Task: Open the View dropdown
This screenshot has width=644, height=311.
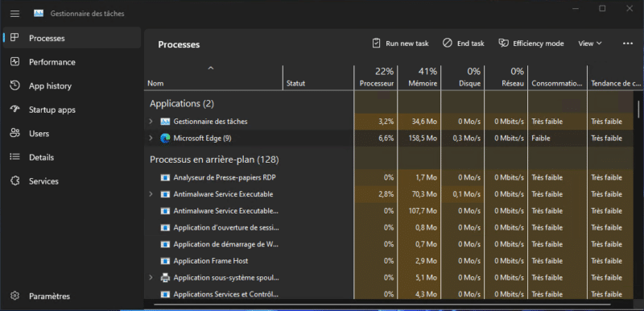Action: [590, 44]
